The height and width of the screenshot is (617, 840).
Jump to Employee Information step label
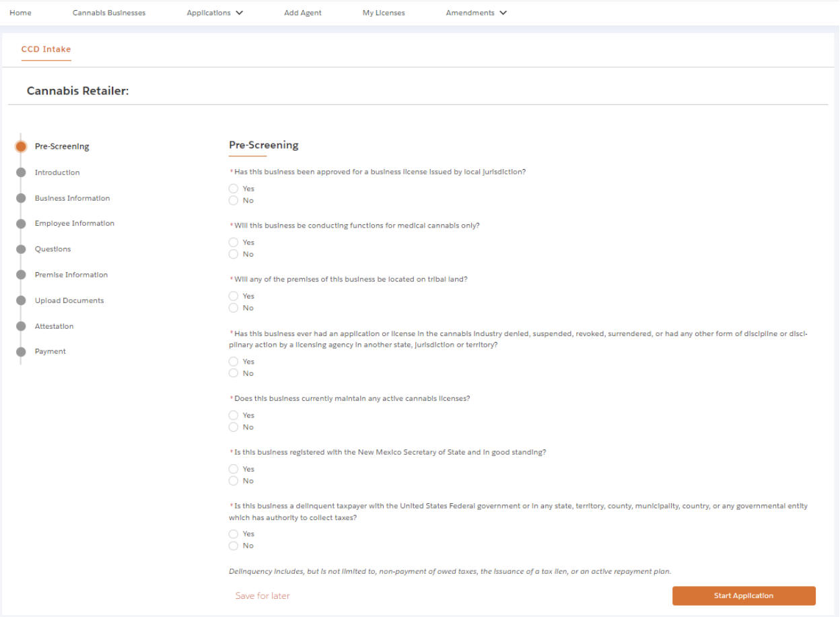[x=75, y=224]
